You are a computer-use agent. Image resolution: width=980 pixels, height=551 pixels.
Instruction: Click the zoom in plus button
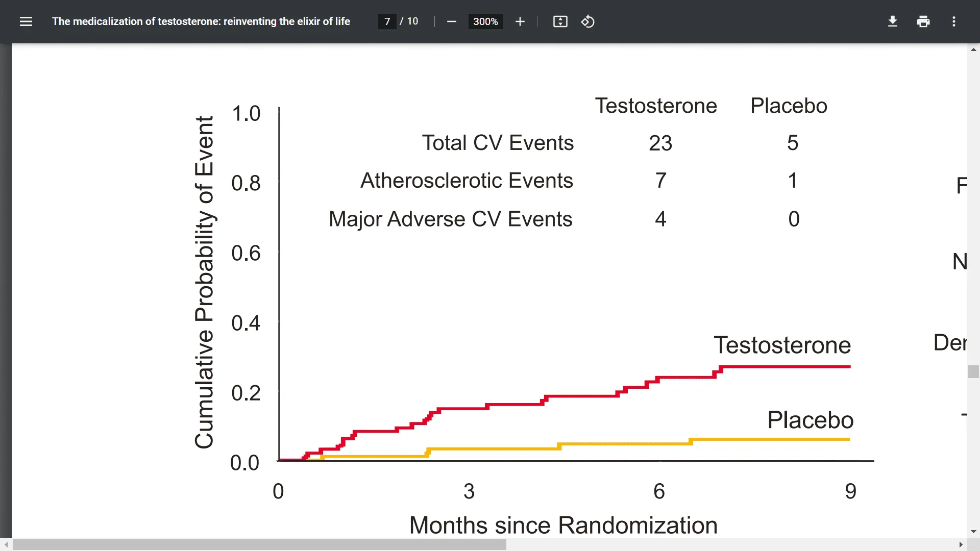point(520,21)
